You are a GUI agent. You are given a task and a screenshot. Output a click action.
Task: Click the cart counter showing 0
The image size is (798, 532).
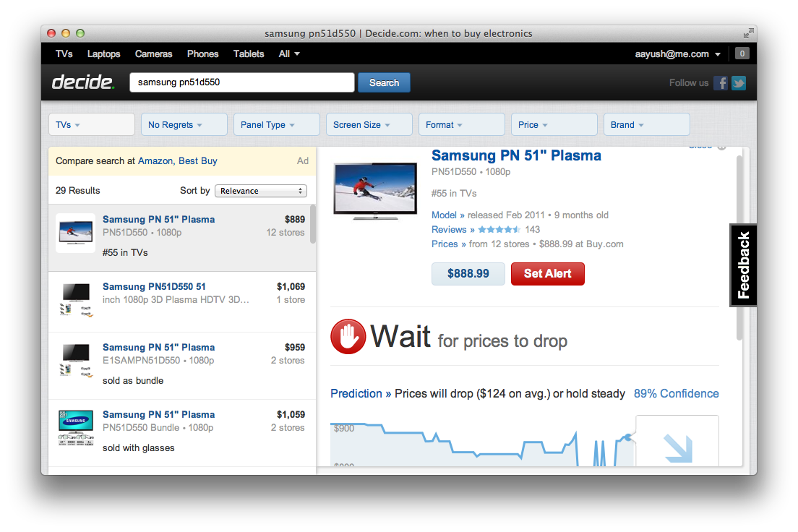[742, 53]
